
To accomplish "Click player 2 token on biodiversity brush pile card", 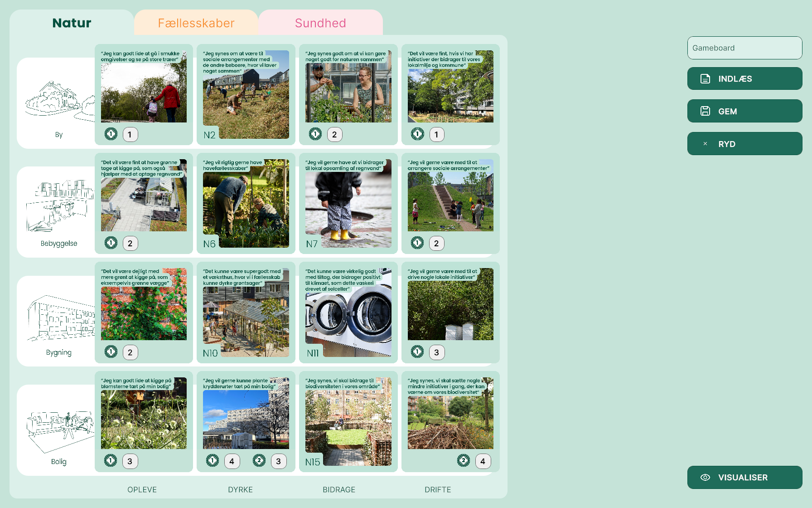I will click(x=464, y=461).
